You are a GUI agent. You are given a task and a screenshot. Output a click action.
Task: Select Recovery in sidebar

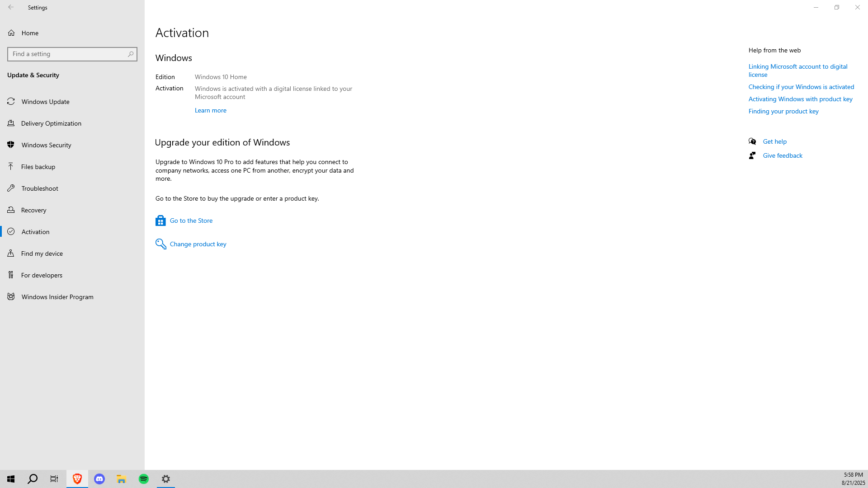(x=72, y=210)
